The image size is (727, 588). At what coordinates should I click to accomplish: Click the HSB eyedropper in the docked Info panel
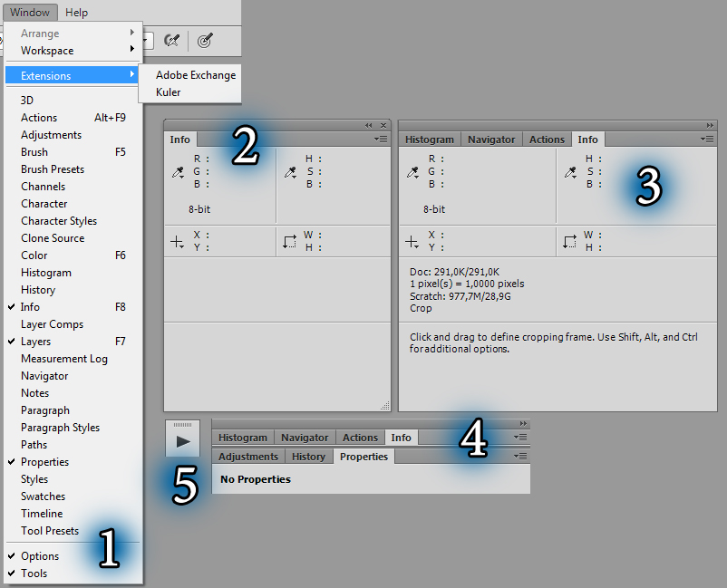click(570, 173)
